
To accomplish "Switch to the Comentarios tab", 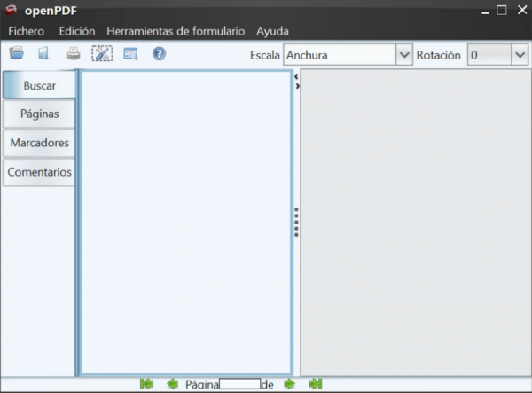I will [39, 172].
